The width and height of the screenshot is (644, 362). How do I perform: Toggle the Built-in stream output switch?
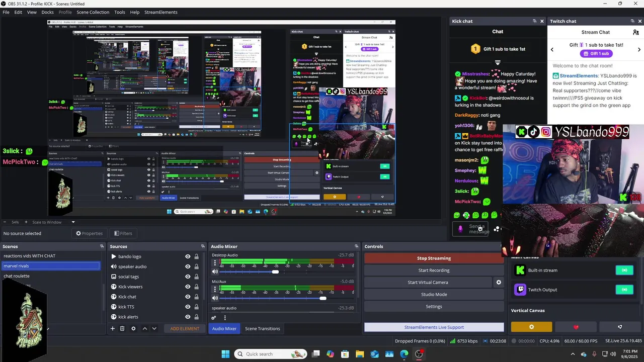[624, 270]
